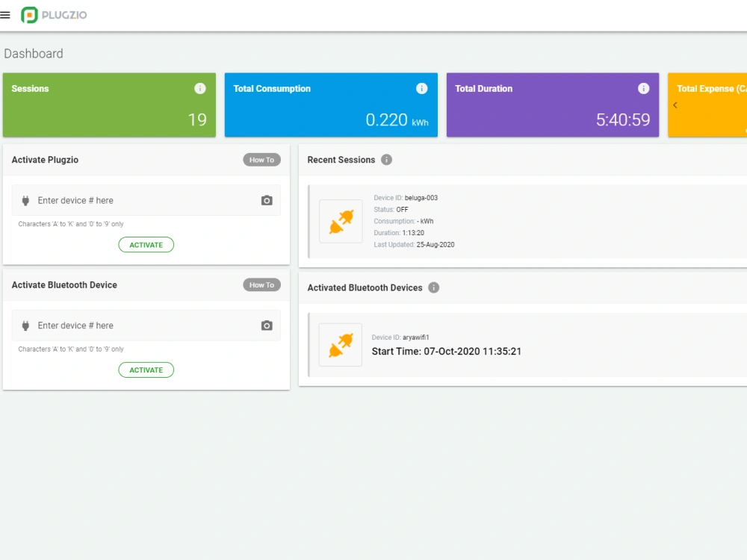Click the Plugzio logo
Screen dimensions: 747x560
(54, 15)
